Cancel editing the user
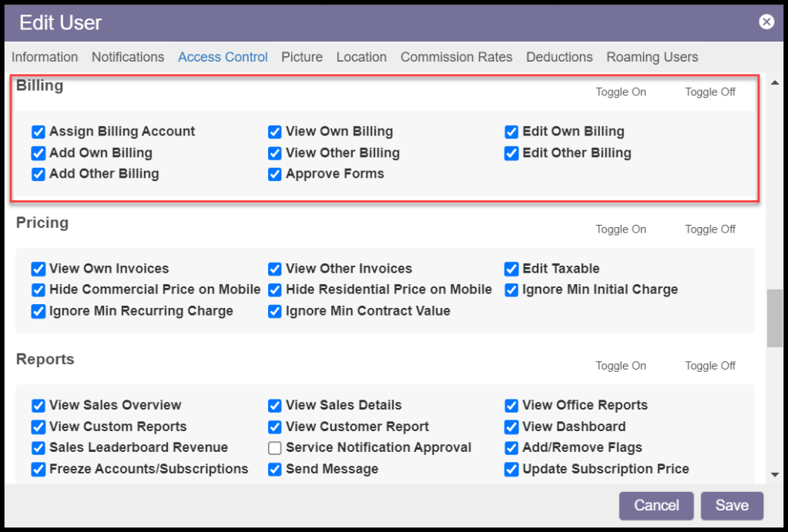 (x=656, y=506)
